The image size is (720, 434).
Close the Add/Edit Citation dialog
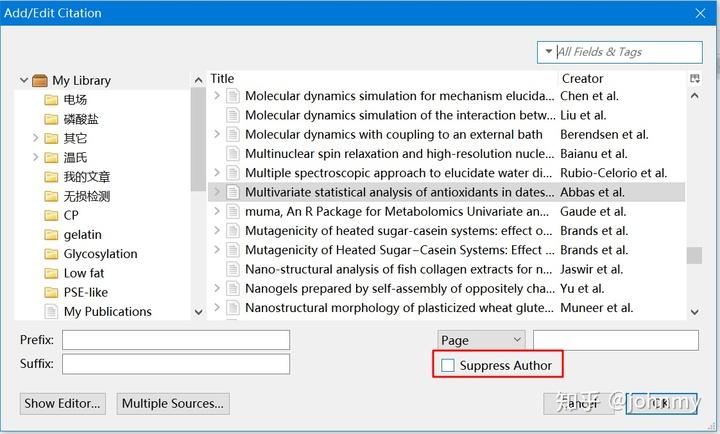point(700,13)
